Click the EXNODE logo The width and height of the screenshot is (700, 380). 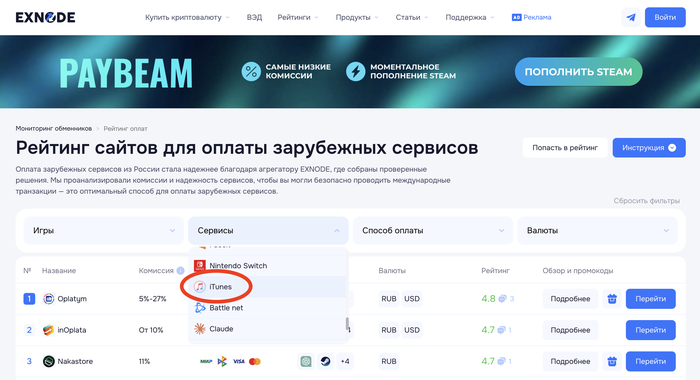45,17
